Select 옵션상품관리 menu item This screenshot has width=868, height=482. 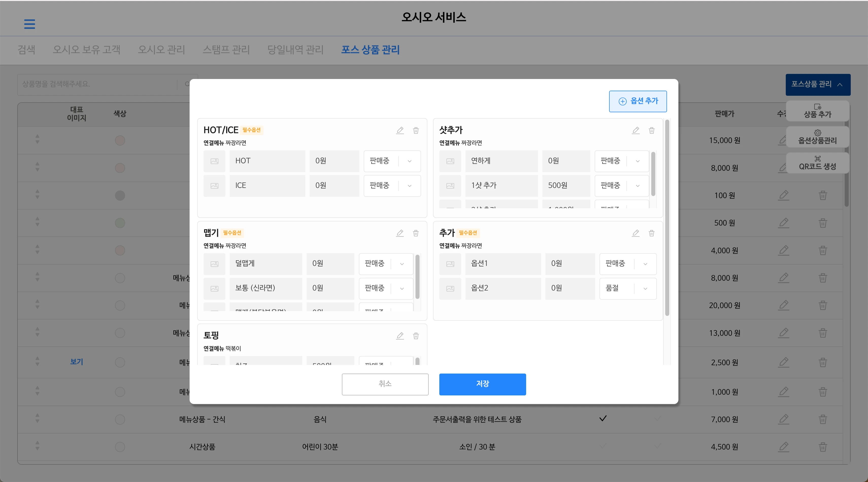pyautogui.click(x=817, y=137)
